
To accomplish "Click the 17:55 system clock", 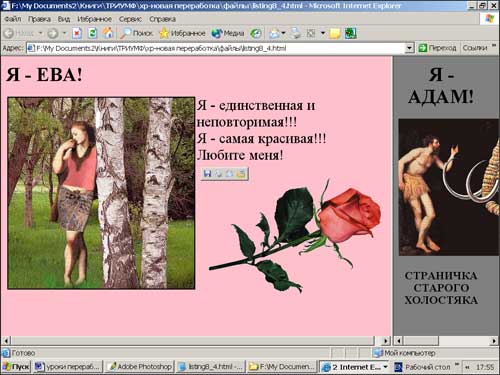I will click(x=485, y=367).
